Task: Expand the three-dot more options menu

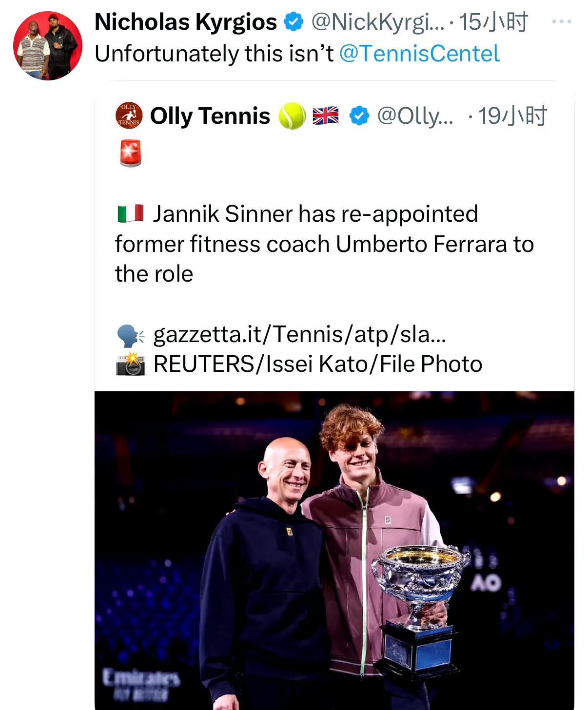Action: (x=561, y=22)
